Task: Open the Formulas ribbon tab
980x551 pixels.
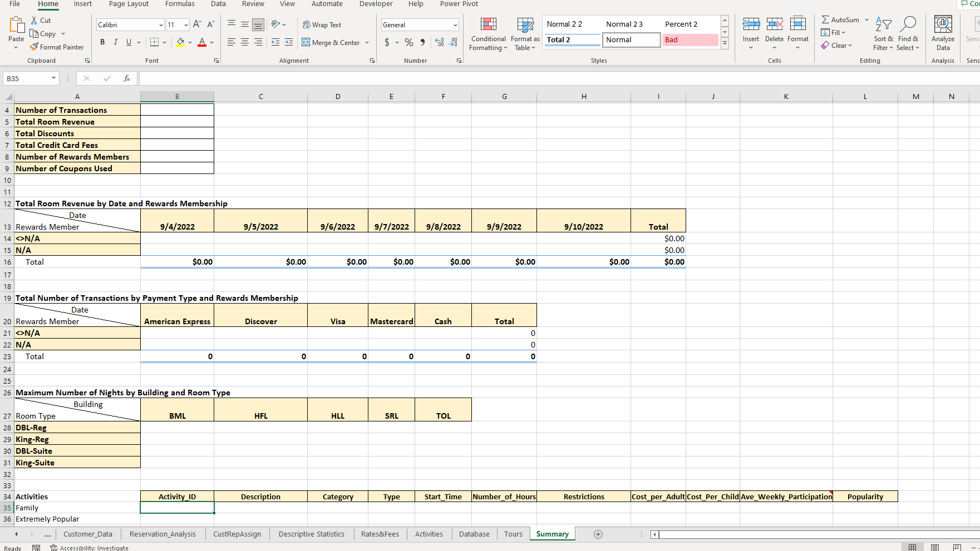Action: coord(180,4)
